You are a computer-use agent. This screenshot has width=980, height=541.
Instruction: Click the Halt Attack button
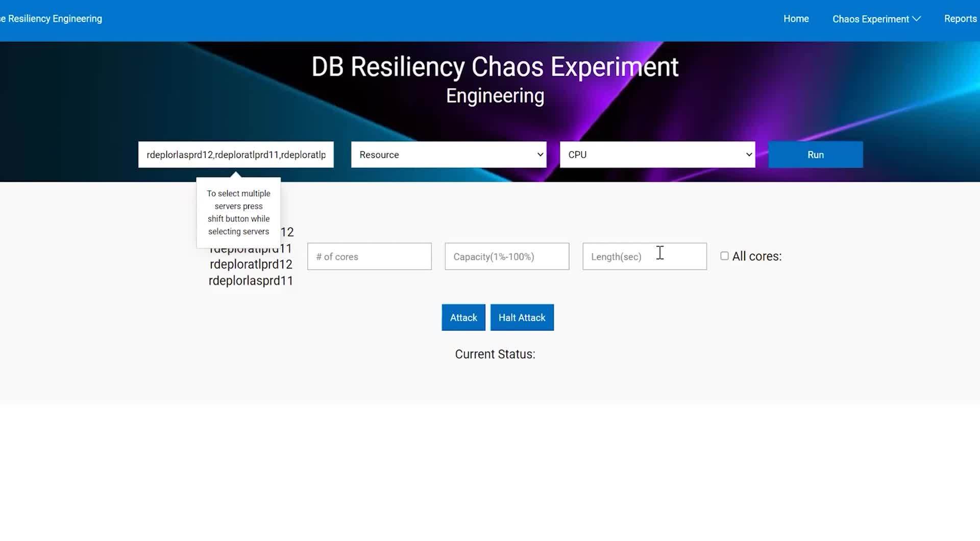[x=522, y=317]
